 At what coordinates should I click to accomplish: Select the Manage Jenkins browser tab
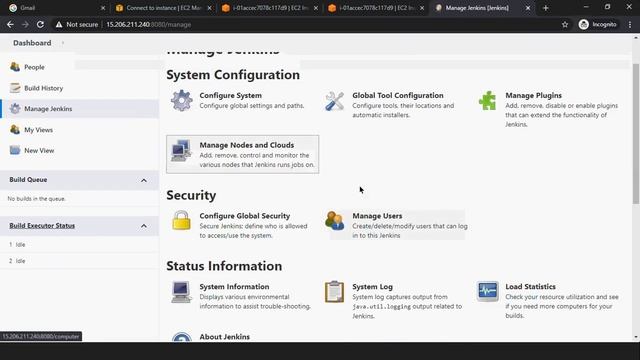click(482, 8)
